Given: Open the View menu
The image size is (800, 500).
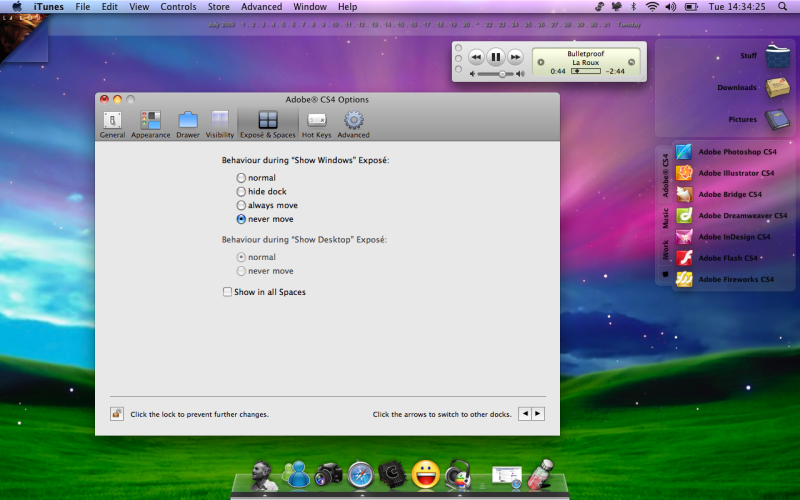Looking at the screenshot, I should coord(139,7).
